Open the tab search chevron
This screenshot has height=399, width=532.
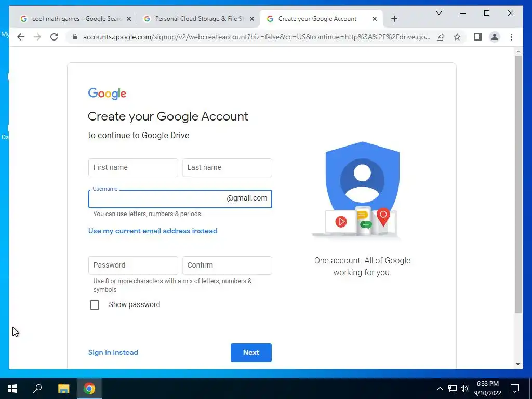438,13
